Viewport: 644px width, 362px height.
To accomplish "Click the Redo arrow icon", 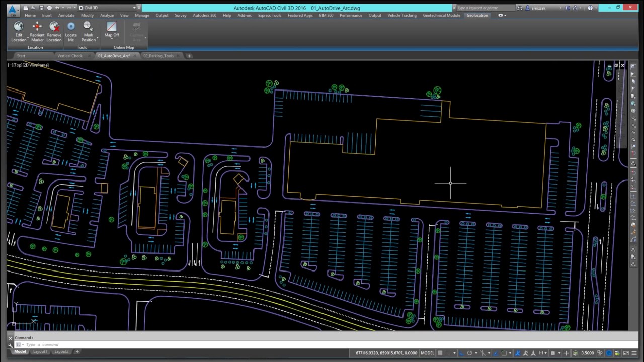I will [x=68, y=8].
